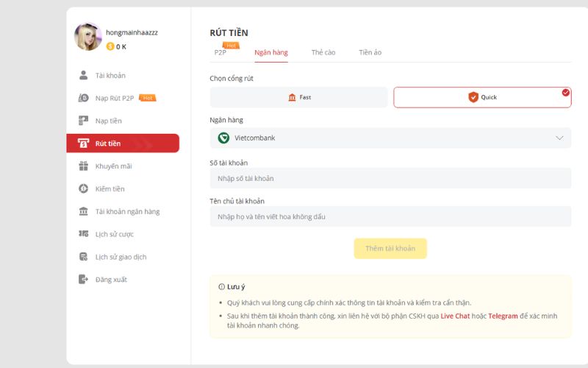Image resolution: width=588 pixels, height=368 pixels.
Task: Select the Khuyến mãi gift icon
Action: pyautogui.click(x=83, y=166)
